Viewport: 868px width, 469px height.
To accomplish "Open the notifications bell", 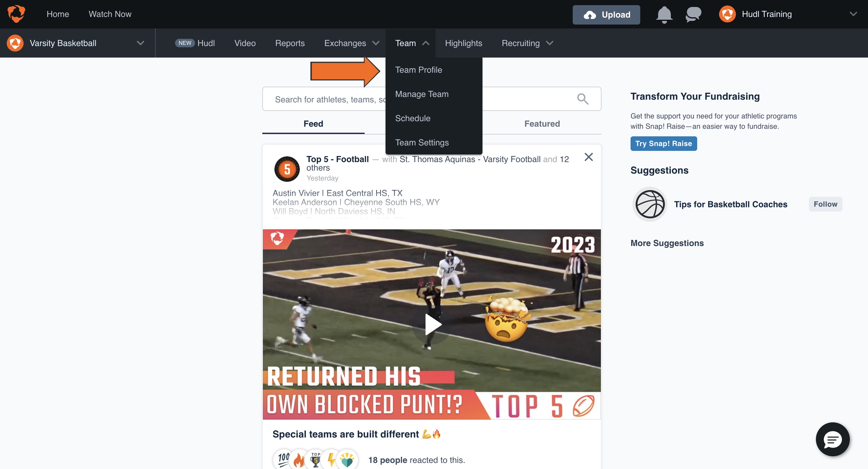I will (x=664, y=15).
